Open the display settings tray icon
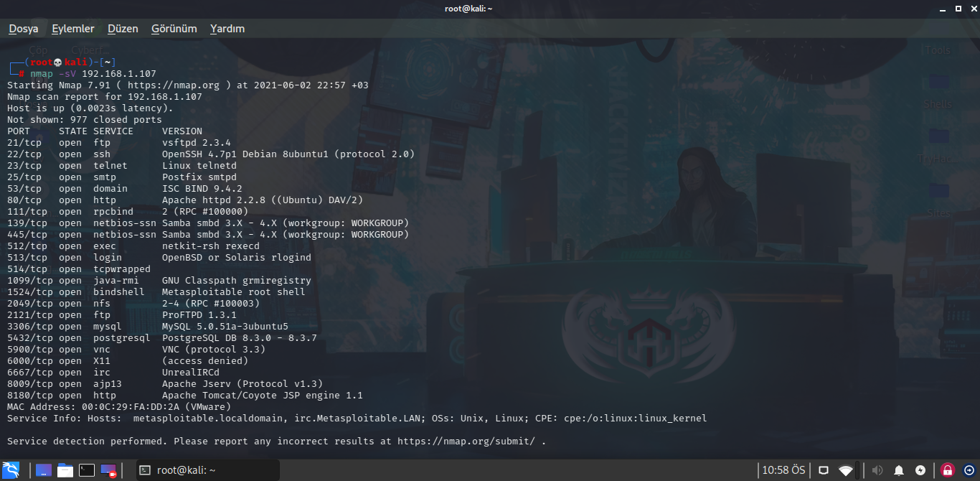Screen dimensions: 980x481 point(824,470)
